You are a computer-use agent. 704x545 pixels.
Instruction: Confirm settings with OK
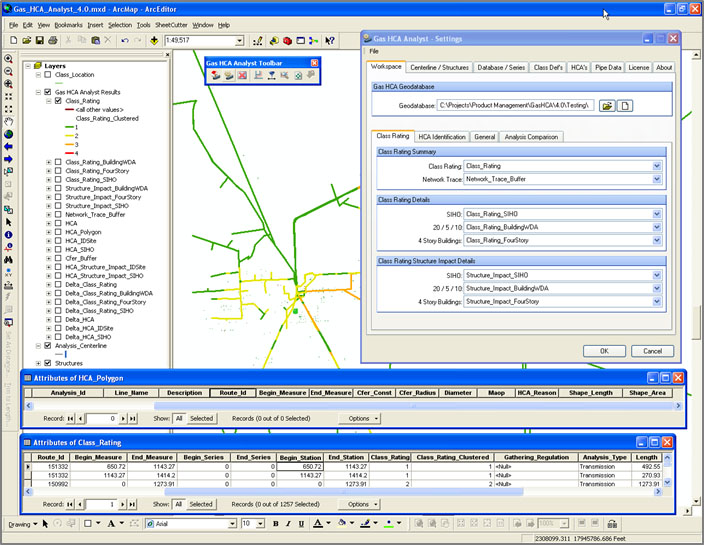click(604, 351)
